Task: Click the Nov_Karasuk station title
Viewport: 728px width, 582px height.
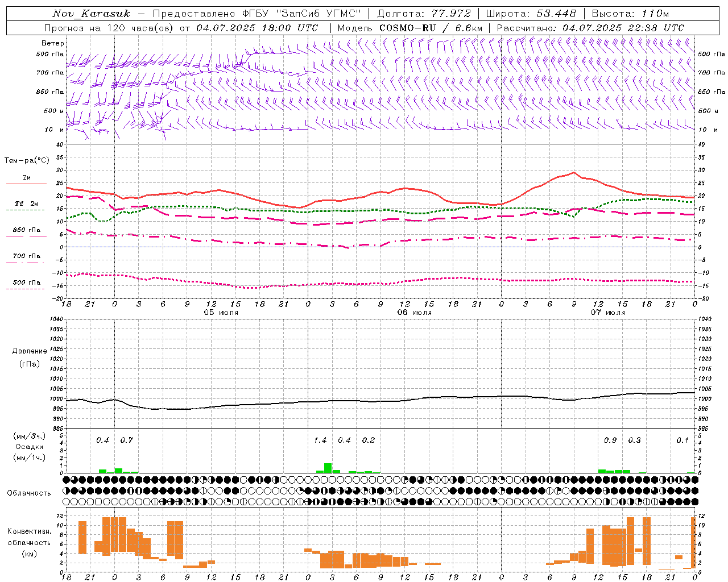Action: pyautogui.click(x=91, y=14)
